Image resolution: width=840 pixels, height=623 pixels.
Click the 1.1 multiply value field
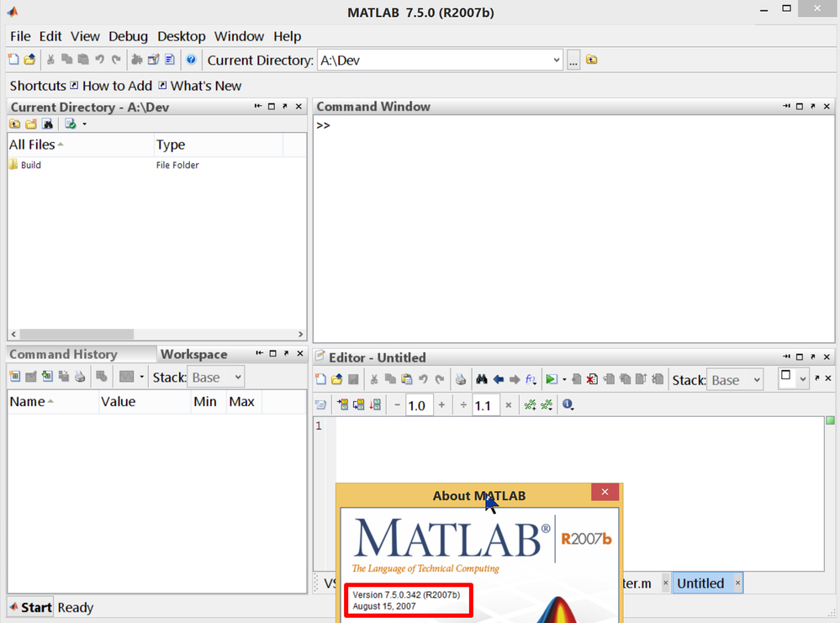click(x=484, y=405)
